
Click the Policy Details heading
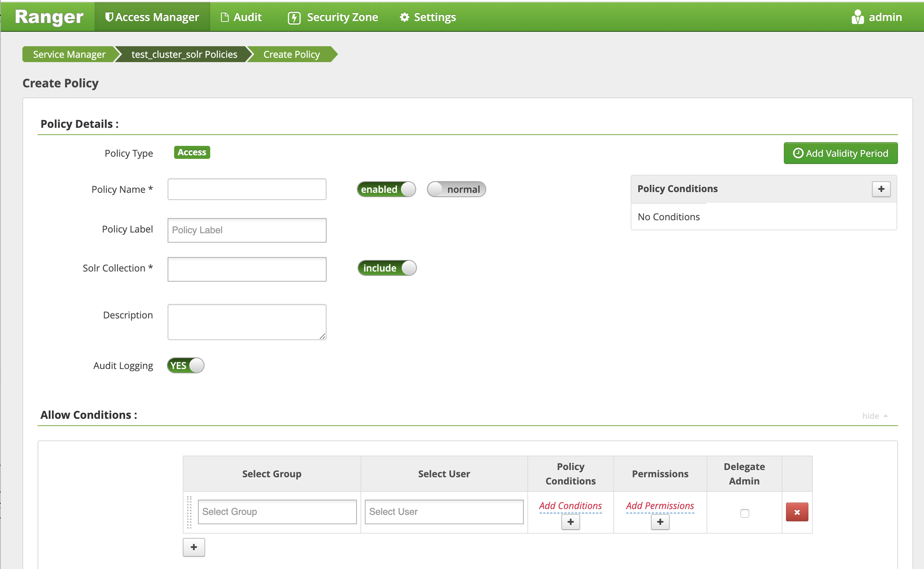79,124
